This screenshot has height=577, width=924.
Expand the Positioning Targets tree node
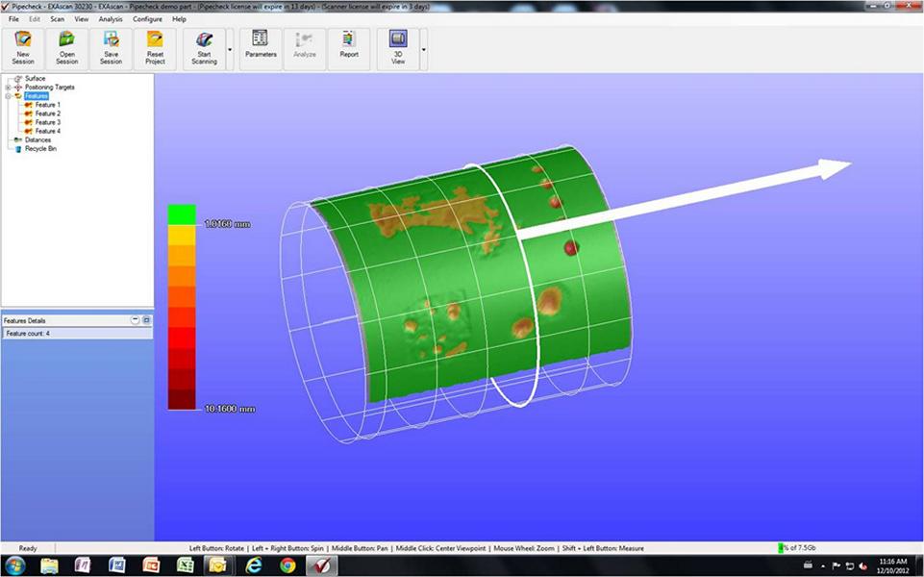(9, 88)
